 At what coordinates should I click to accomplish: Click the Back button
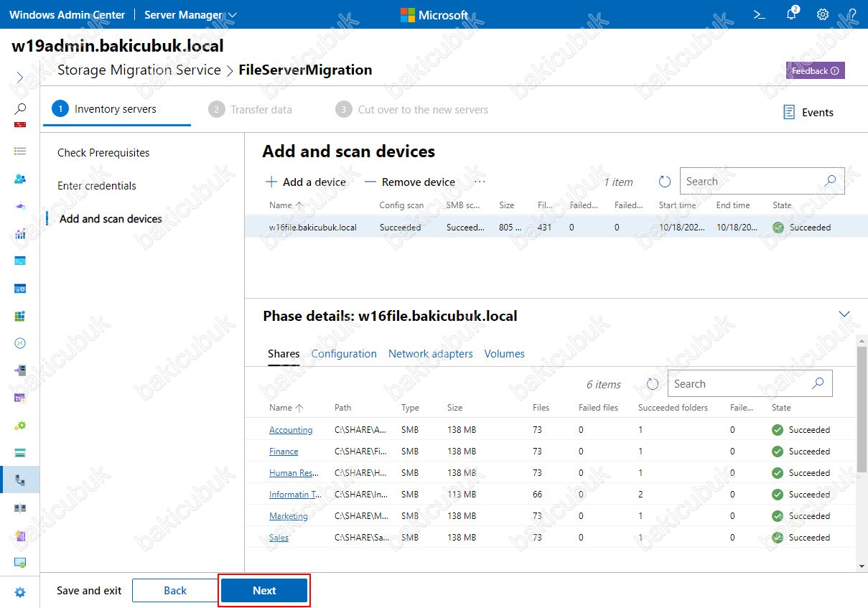175,591
